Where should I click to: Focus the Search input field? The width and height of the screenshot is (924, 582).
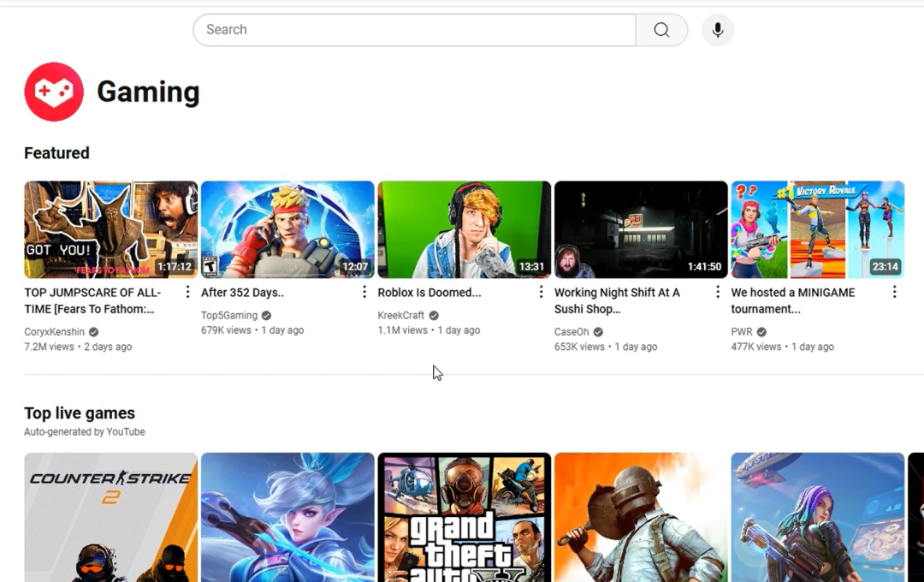[x=414, y=30]
